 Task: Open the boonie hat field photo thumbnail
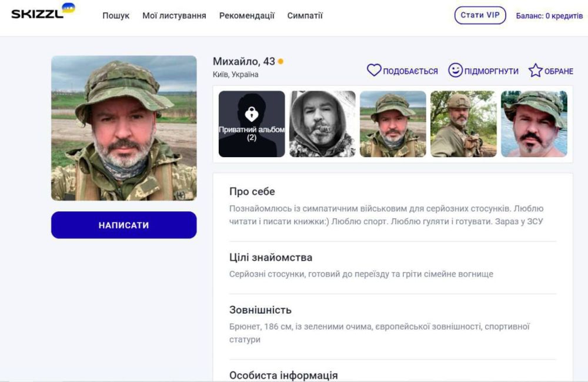tap(393, 124)
